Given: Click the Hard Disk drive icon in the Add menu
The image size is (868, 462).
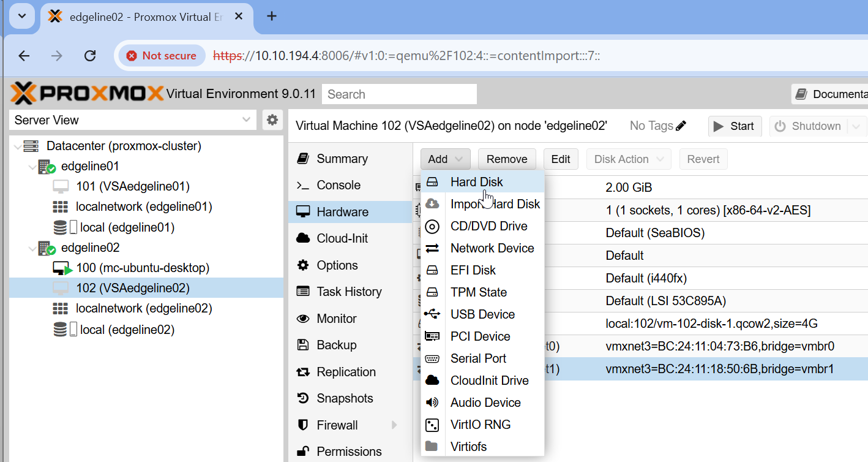Looking at the screenshot, I should pos(432,182).
